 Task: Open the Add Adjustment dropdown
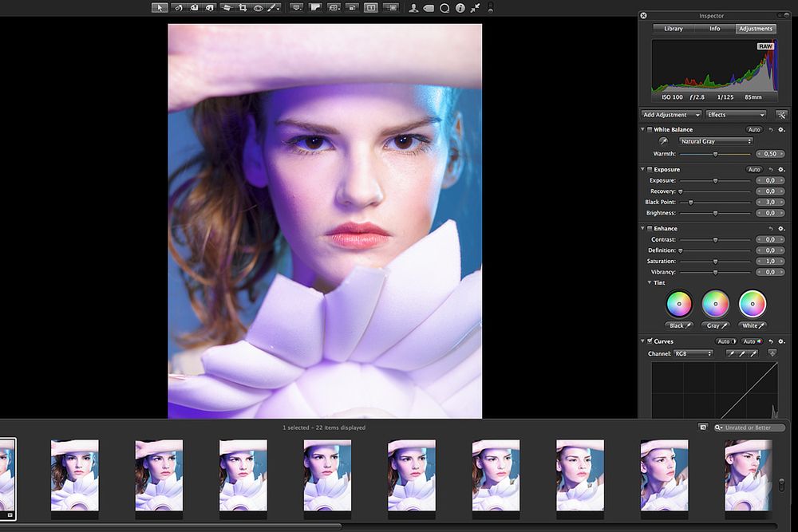coord(671,115)
